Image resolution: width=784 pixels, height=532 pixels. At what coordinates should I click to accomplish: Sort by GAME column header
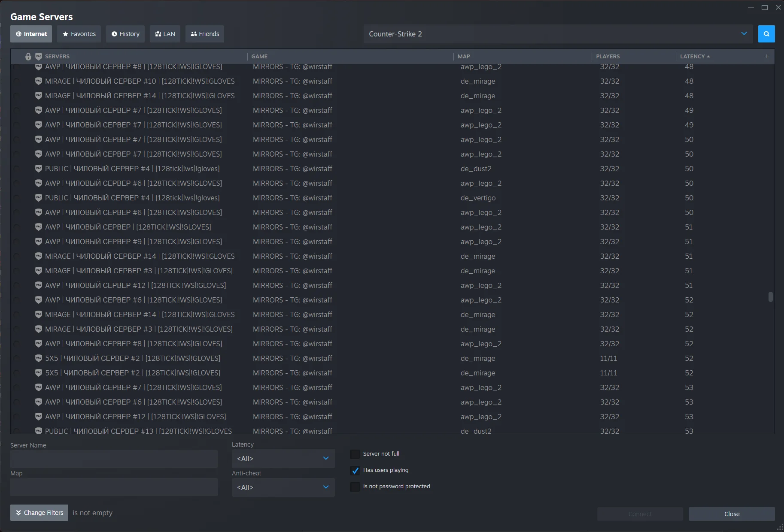coord(259,56)
